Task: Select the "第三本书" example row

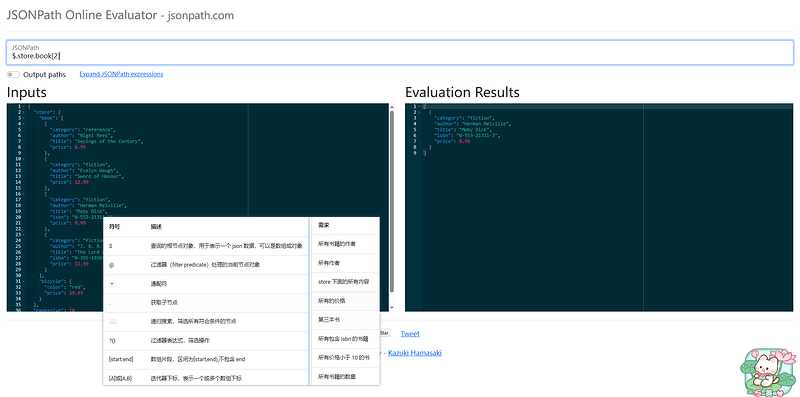Action: click(344, 319)
